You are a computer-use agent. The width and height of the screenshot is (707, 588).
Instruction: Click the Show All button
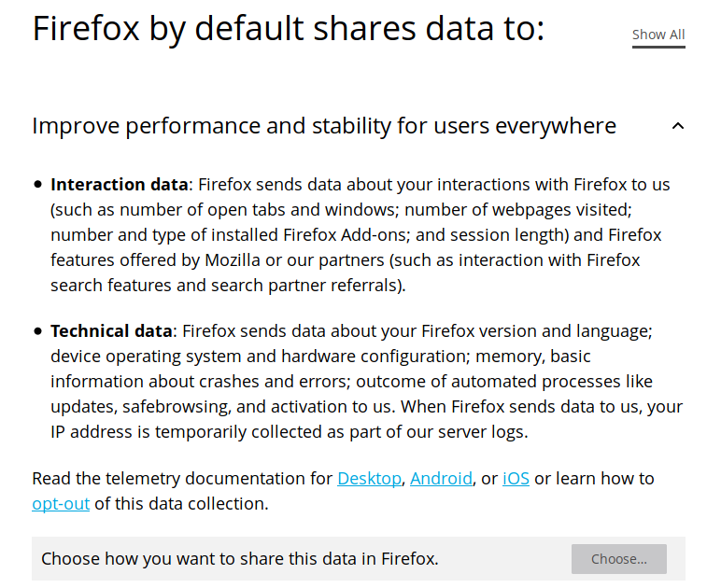point(658,35)
